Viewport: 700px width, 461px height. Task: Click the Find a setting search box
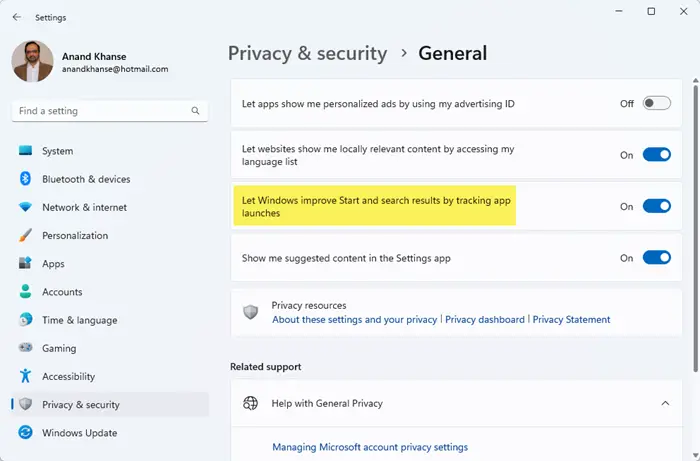pyautogui.click(x=110, y=111)
